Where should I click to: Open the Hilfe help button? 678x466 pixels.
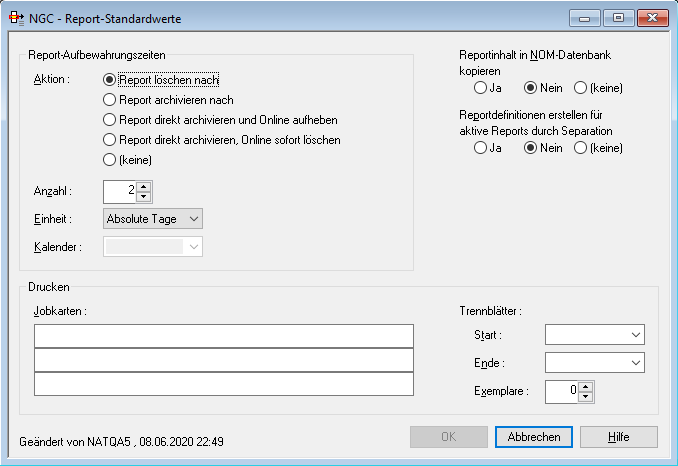click(x=618, y=437)
